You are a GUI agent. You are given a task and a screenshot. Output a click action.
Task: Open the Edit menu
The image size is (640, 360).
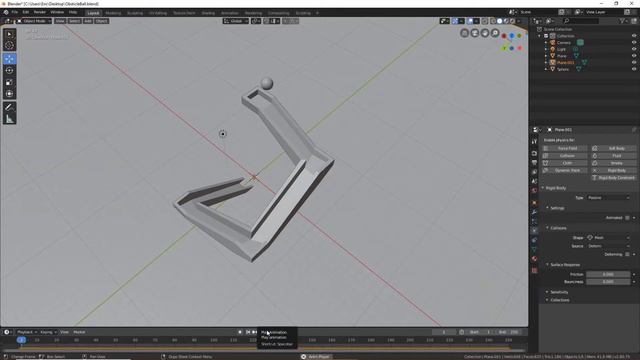26,12
